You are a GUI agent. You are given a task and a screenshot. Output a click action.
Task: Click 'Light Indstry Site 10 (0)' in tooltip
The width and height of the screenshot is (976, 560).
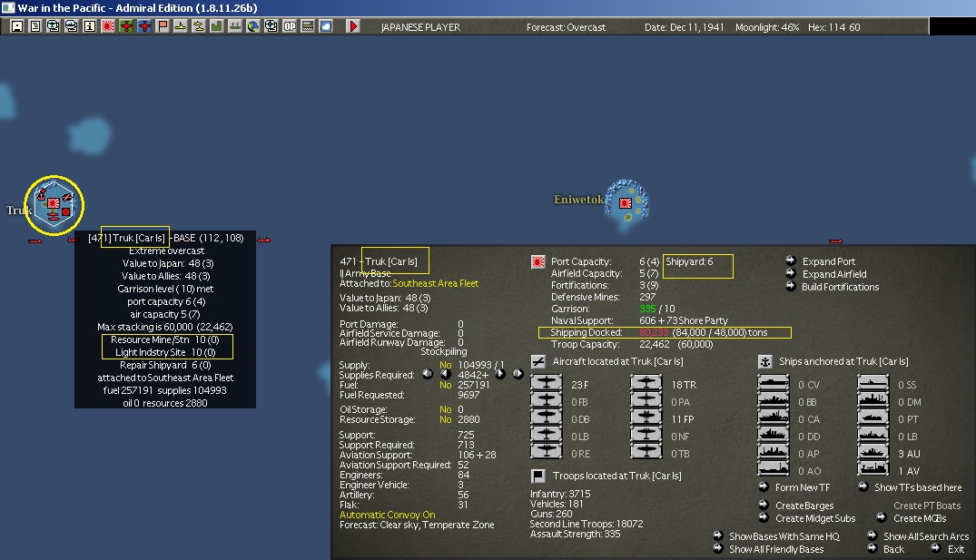click(165, 352)
